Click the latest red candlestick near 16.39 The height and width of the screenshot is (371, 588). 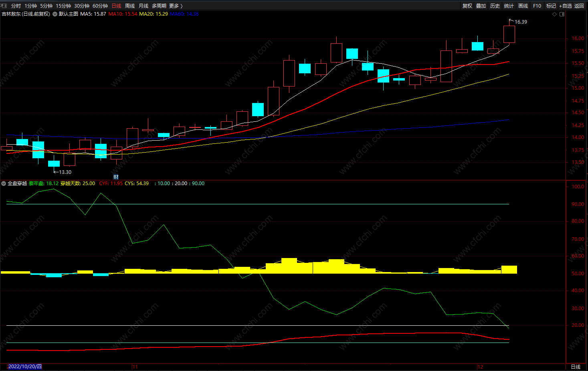point(509,34)
